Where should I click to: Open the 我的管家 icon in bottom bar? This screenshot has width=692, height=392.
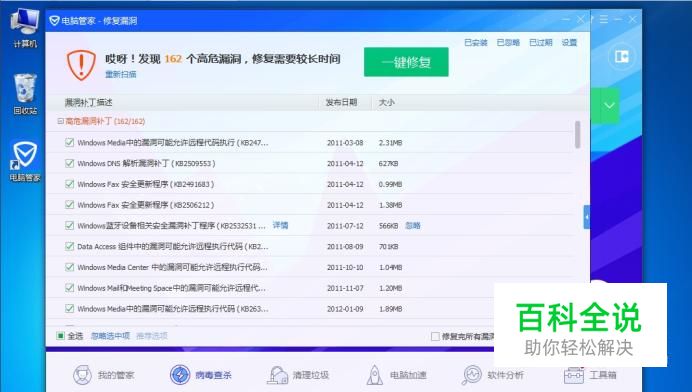point(82,375)
